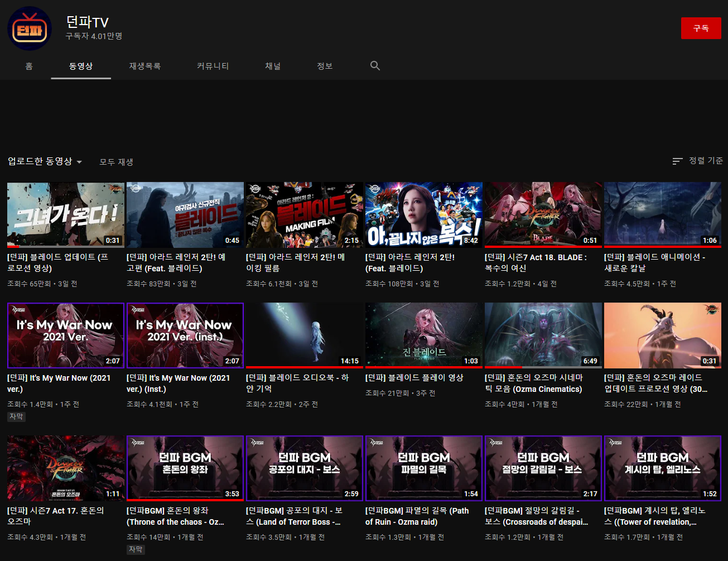The width and height of the screenshot is (728, 561).
Task: Click title [던파BGM] 파멸의 길목
Action: pyautogui.click(x=417, y=516)
